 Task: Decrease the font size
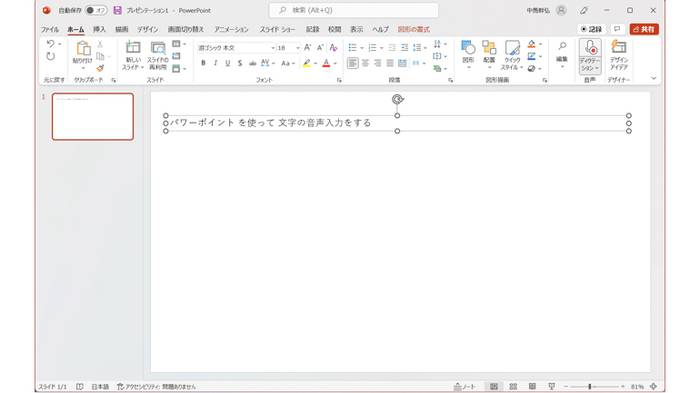tap(320, 48)
